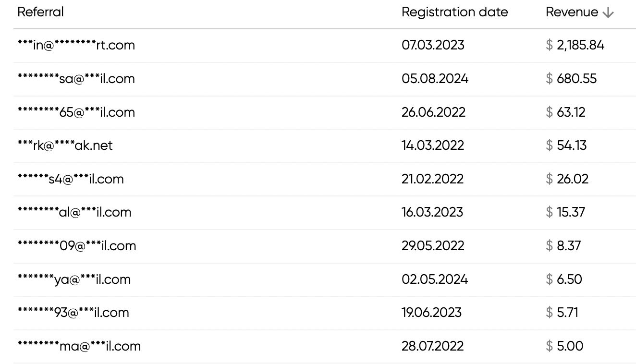Select the ***rk@****ak.net referral

[x=65, y=146]
